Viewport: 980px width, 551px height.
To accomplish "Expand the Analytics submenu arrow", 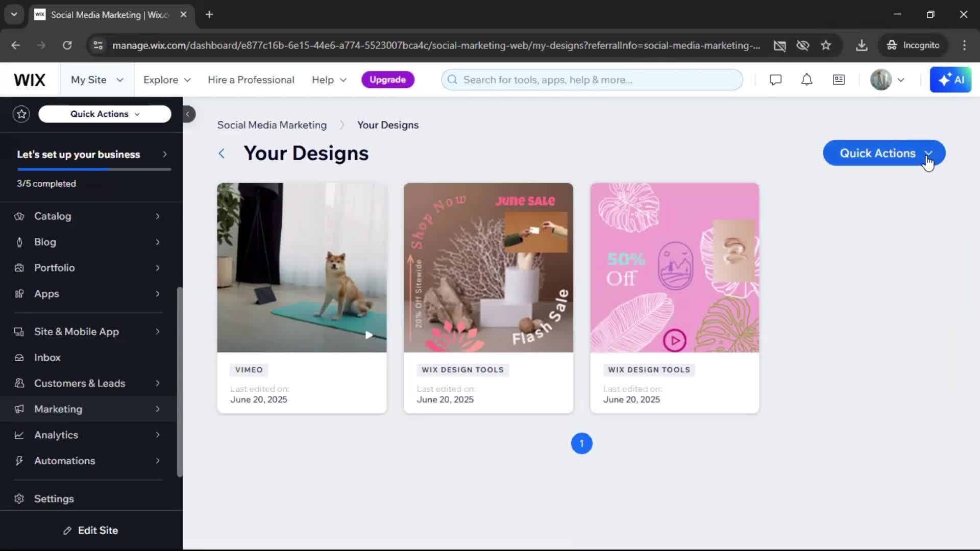I will click(158, 435).
